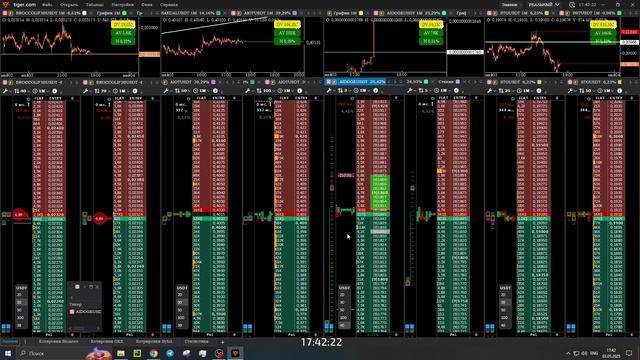Click green link-color swatch on BNTUSDT chart tab
Screen dimensions: 640x360
619,13
